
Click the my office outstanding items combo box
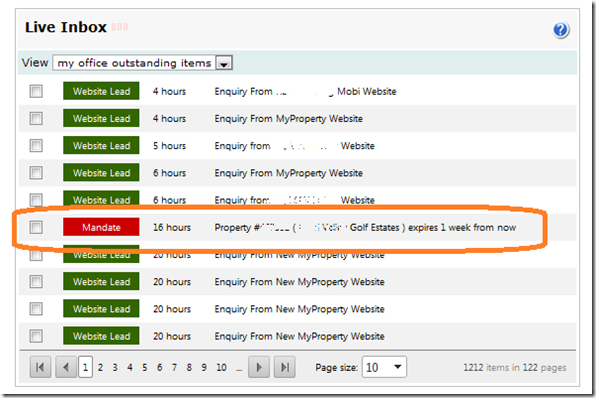pos(143,63)
